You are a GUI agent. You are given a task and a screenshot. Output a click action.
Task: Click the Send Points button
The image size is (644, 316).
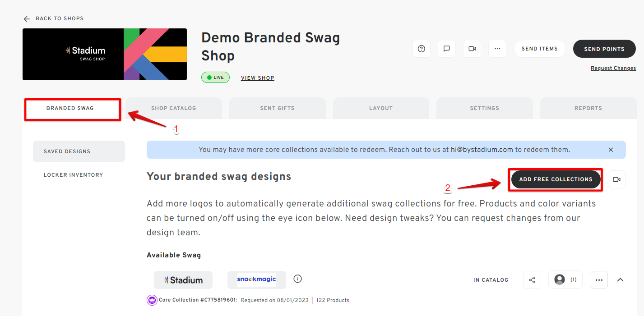pyautogui.click(x=604, y=49)
